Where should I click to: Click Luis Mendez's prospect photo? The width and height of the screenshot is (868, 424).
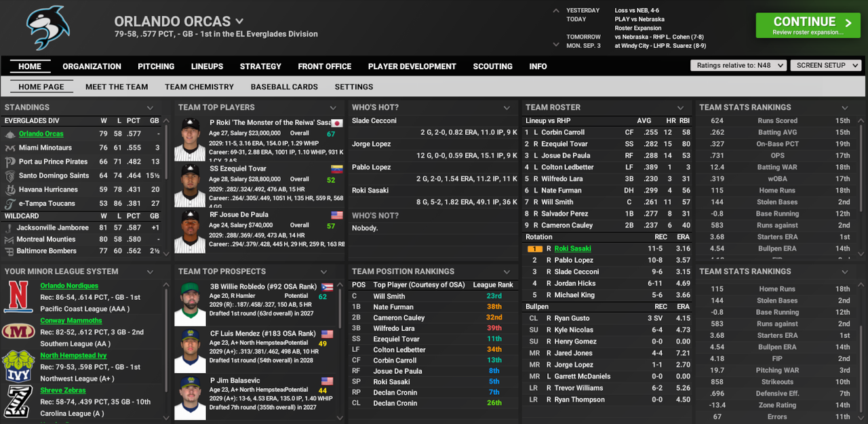coord(190,350)
